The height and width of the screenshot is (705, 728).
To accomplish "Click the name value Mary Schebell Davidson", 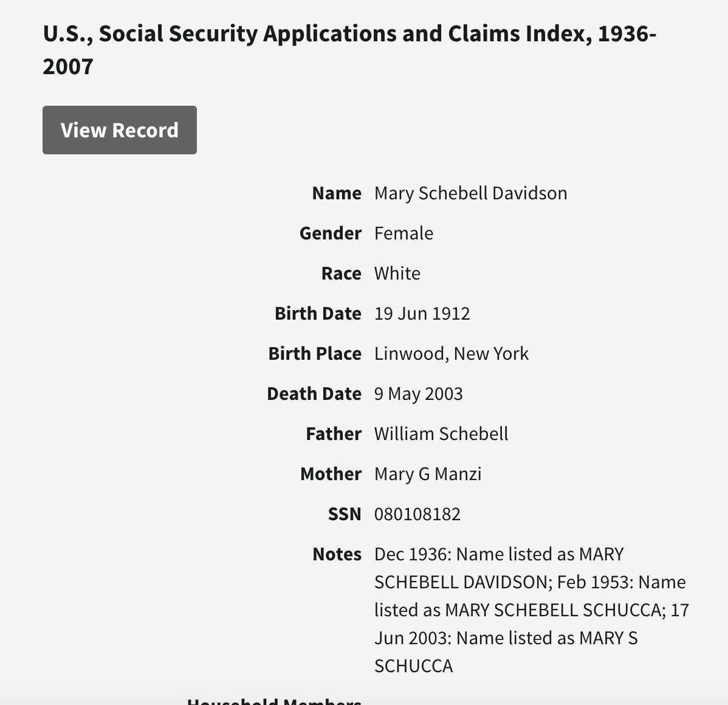I will click(470, 193).
